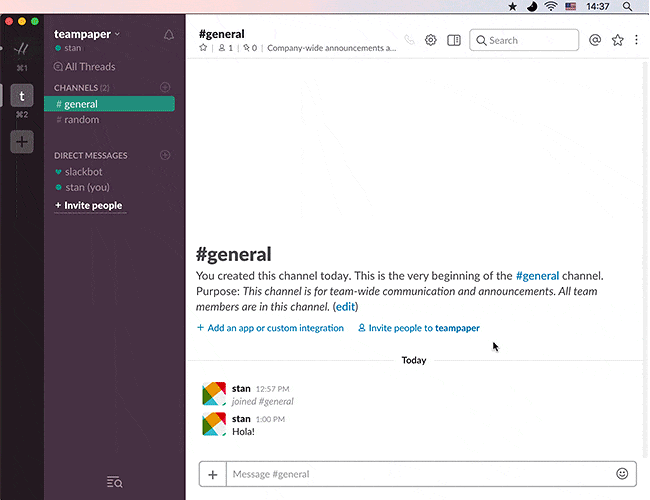650x500 pixels.
Task: Start a call with the phone icon
Action: 409,40
